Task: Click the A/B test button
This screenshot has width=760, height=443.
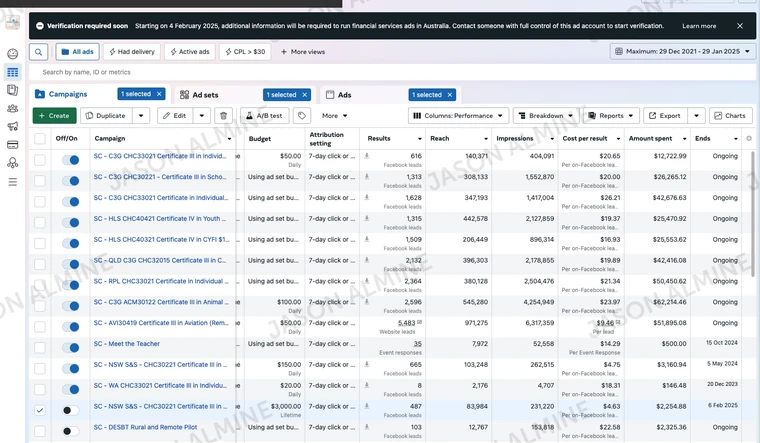Action: 265,116
